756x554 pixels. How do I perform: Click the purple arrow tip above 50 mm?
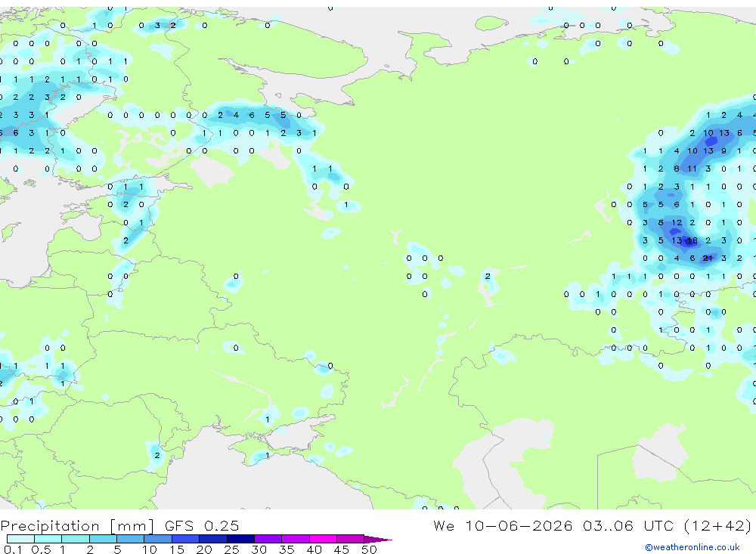(379, 539)
